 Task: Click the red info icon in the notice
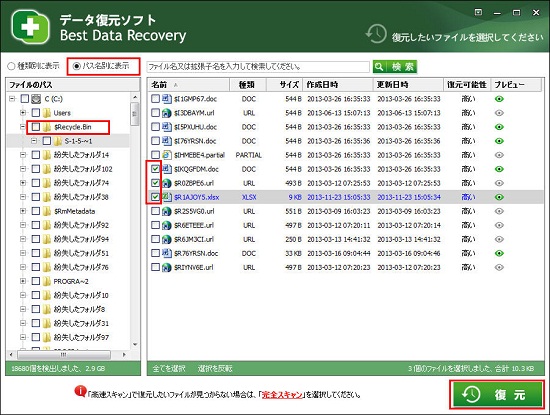pos(80,391)
